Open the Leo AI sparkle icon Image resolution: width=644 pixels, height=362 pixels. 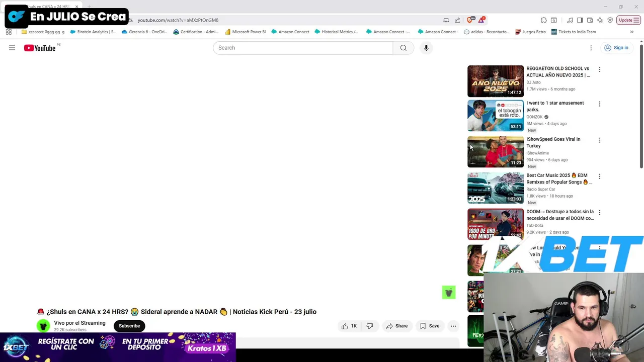coord(600,20)
